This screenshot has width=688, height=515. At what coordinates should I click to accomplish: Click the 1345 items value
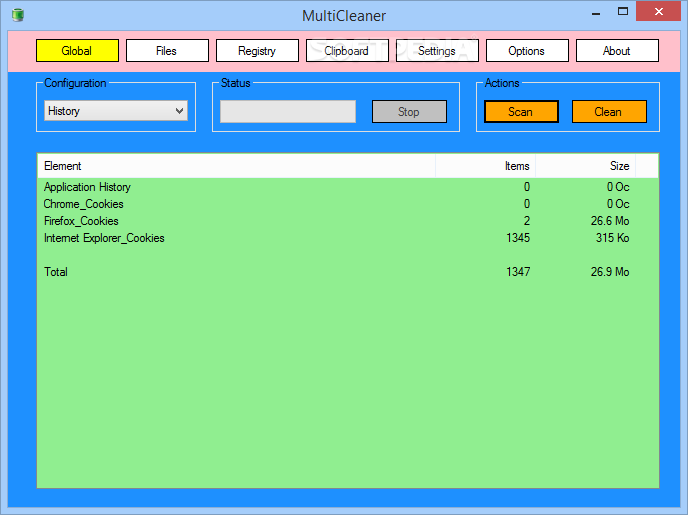tap(518, 238)
